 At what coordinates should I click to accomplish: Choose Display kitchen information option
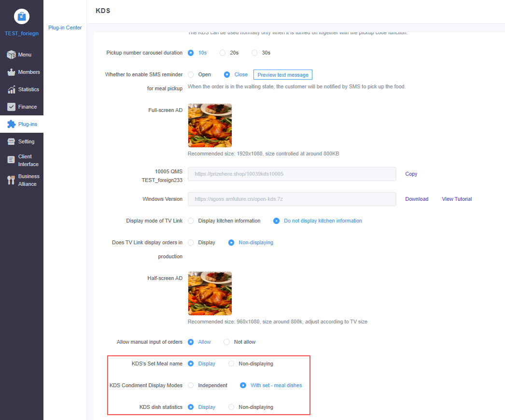click(x=191, y=221)
